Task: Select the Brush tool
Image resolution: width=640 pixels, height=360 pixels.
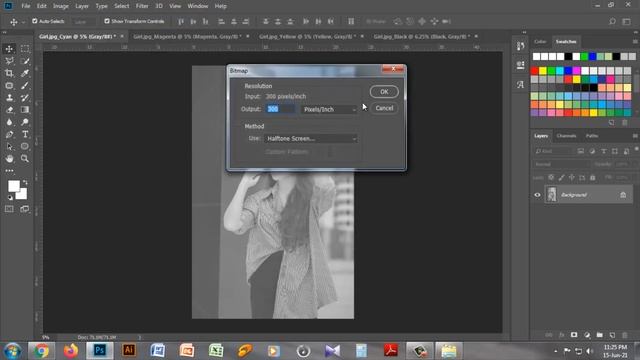Action: 24,85
